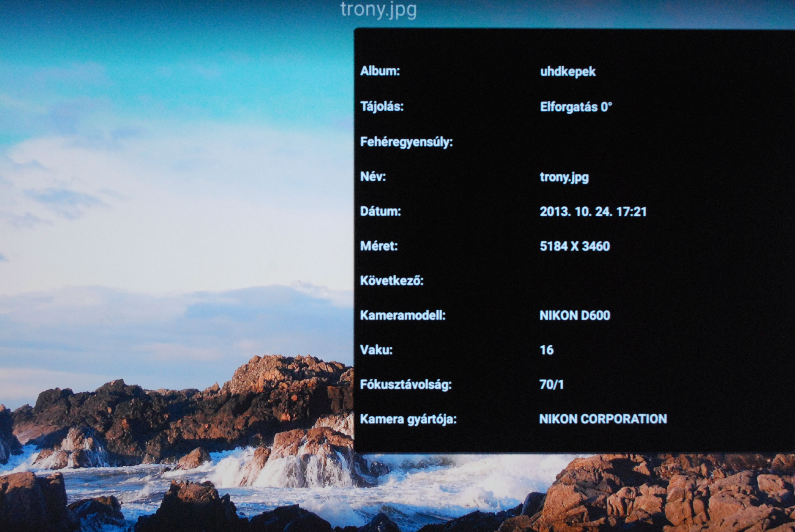Viewport: 795px width, 532px height.
Task: Click the NIKON D600 value
Action: point(574,315)
